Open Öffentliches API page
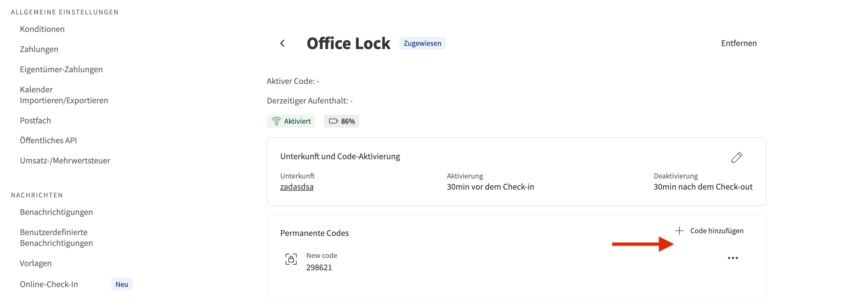The image size is (868, 307). pyautogui.click(x=48, y=140)
